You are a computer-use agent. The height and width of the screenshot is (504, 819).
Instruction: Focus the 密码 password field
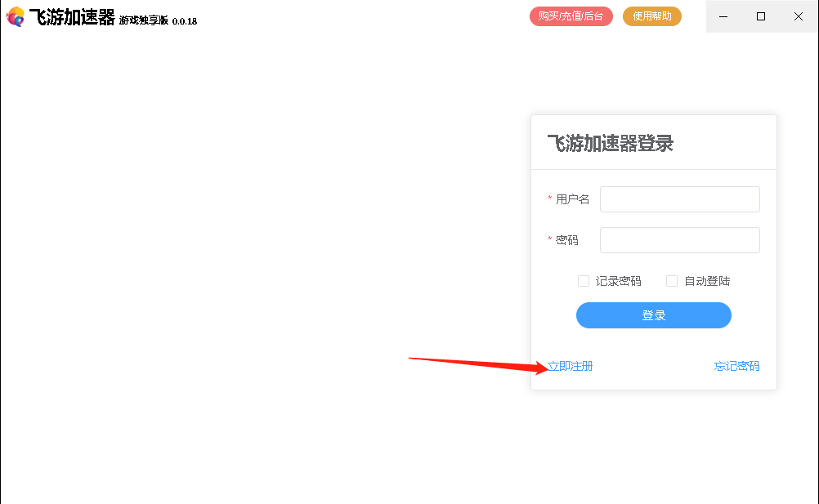679,240
